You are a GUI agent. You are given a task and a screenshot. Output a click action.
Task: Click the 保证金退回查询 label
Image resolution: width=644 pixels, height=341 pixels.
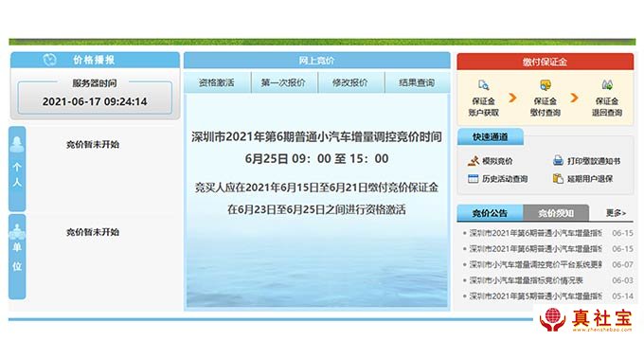tap(607, 107)
